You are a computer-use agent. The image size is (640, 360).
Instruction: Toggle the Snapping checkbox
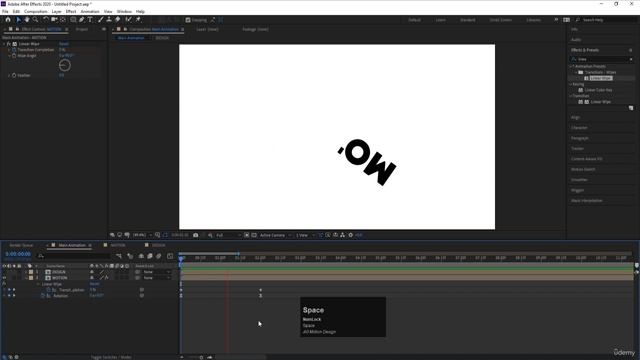pyautogui.click(x=188, y=20)
